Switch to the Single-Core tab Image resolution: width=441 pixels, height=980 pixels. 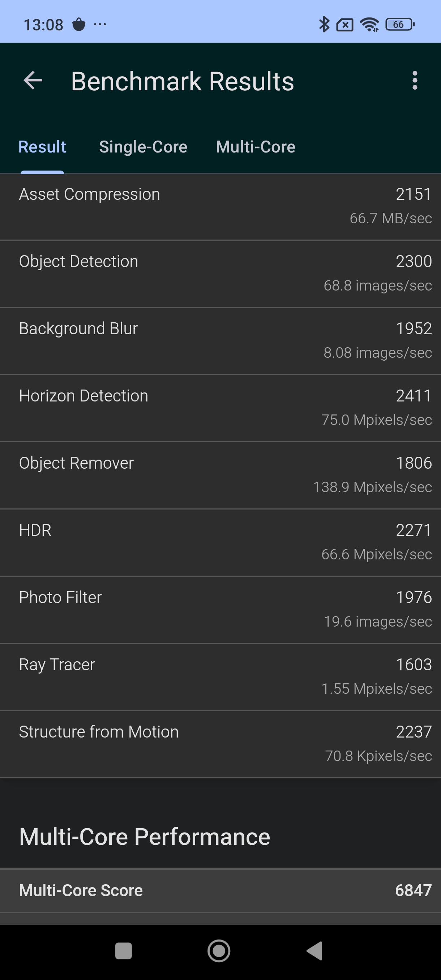(x=143, y=147)
